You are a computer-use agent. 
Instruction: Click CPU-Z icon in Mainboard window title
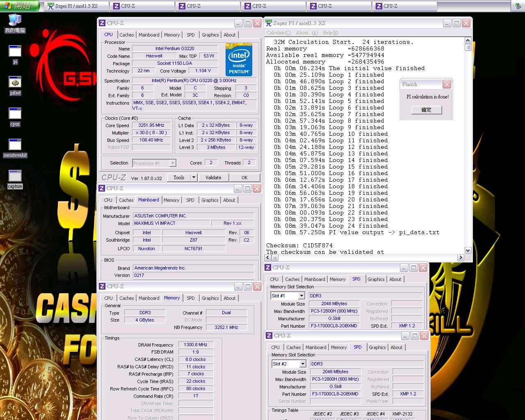tap(102, 188)
